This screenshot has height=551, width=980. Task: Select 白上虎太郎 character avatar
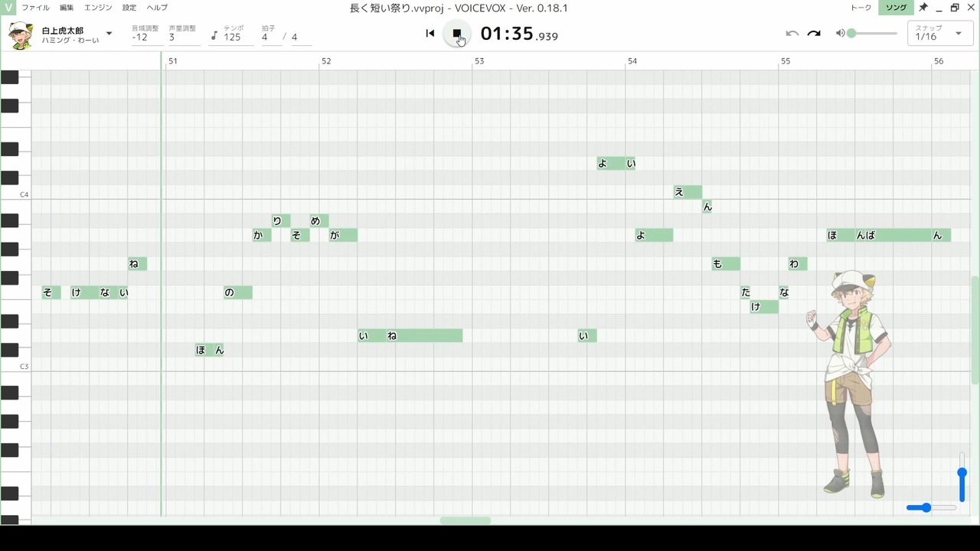click(21, 35)
